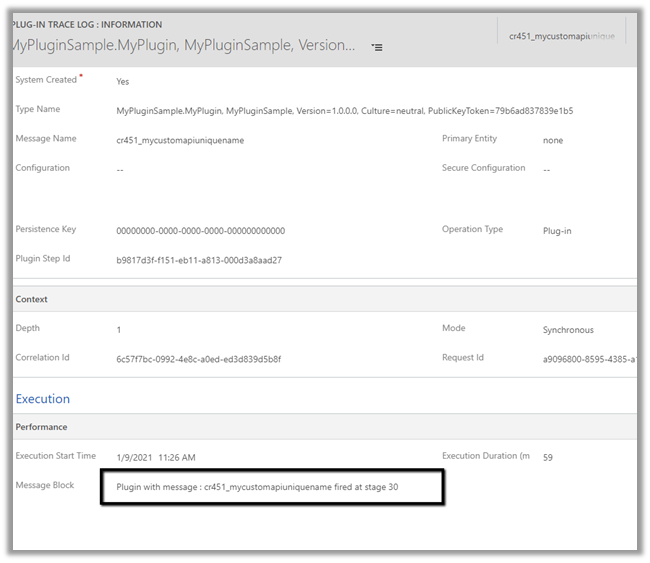This screenshot has height=563, width=650.
Task: Click the MyPluginSample.MyPlugin record title
Action: [x=185, y=46]
